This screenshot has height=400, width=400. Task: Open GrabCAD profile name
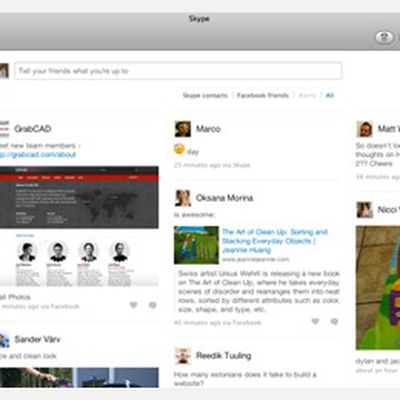point(33,129)
